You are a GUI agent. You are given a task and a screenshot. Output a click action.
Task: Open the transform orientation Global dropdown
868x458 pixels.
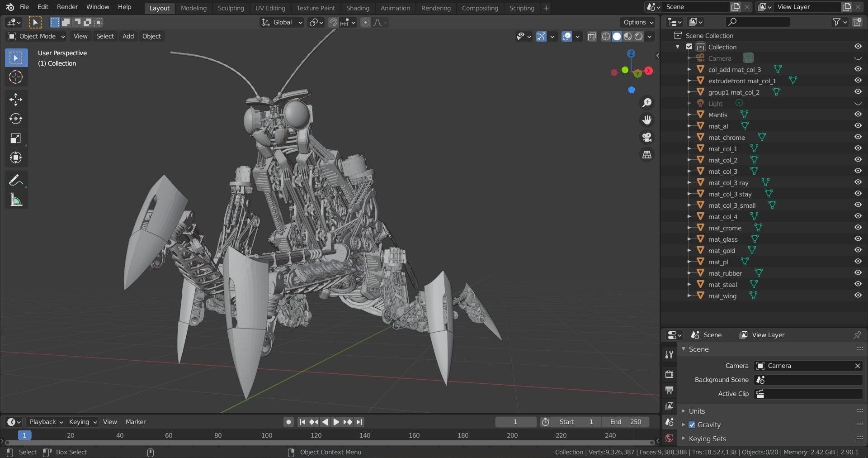click(x=281, y=22)
